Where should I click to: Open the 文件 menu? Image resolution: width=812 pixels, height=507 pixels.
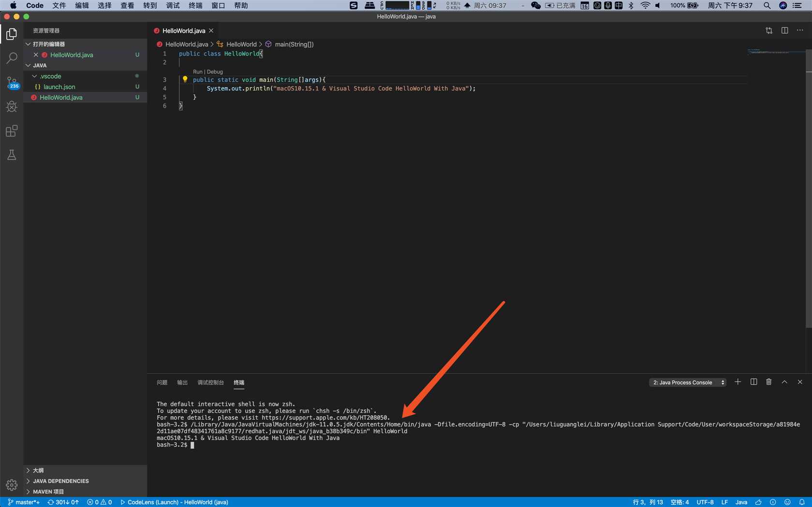pyautogui.click(x=59, y=5)
